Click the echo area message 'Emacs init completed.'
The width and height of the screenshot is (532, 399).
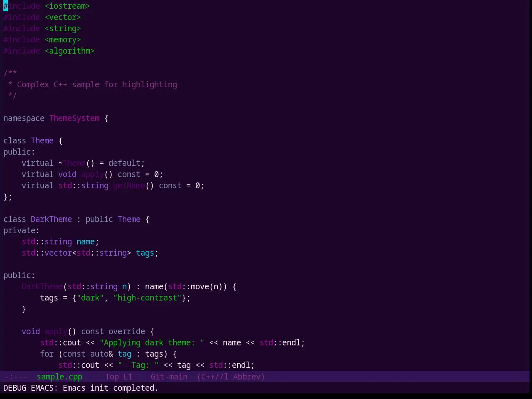tap(111, 388)
